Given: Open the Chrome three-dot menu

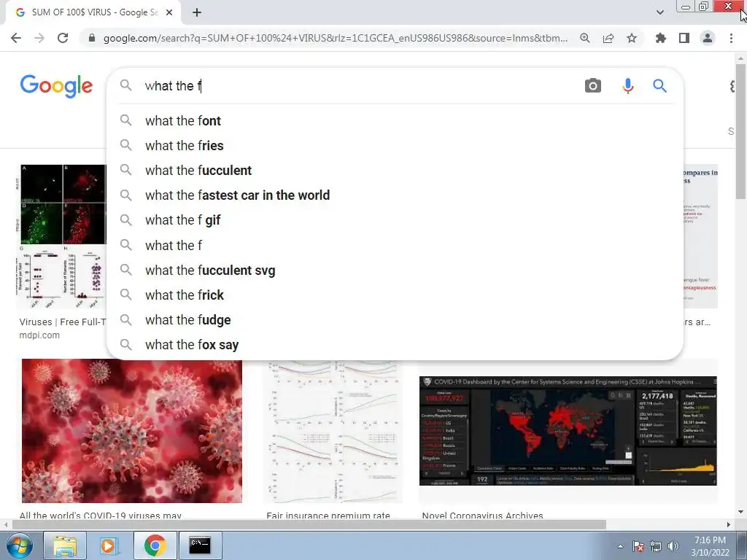Looking at the screenshot, I should point(731,38).
